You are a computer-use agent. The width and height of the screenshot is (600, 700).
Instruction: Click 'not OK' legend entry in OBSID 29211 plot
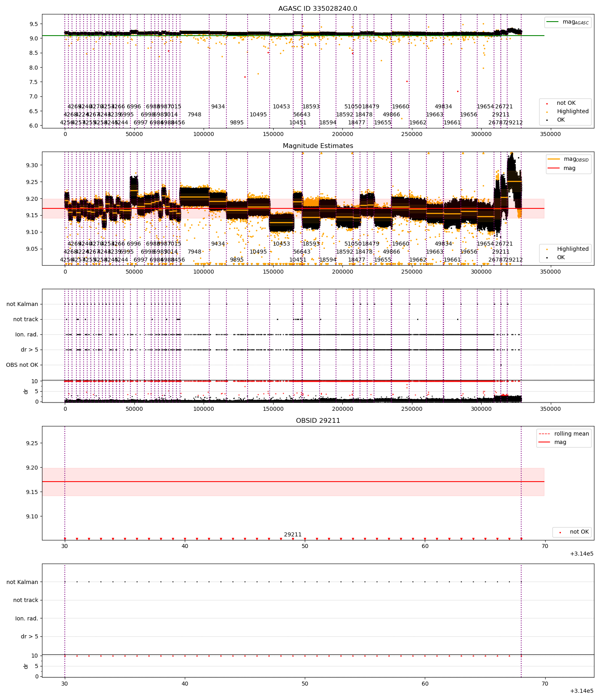pyautogui.click(x=573, y=532)
